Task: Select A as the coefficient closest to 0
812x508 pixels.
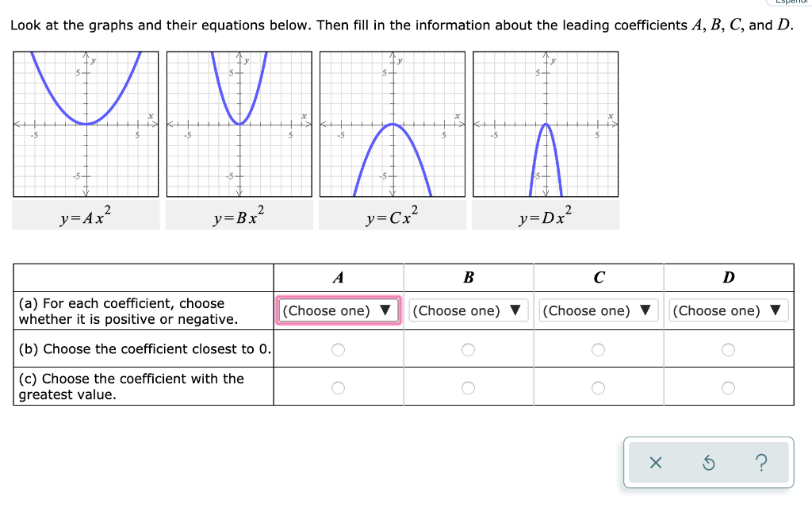Action: coord(339,348)
